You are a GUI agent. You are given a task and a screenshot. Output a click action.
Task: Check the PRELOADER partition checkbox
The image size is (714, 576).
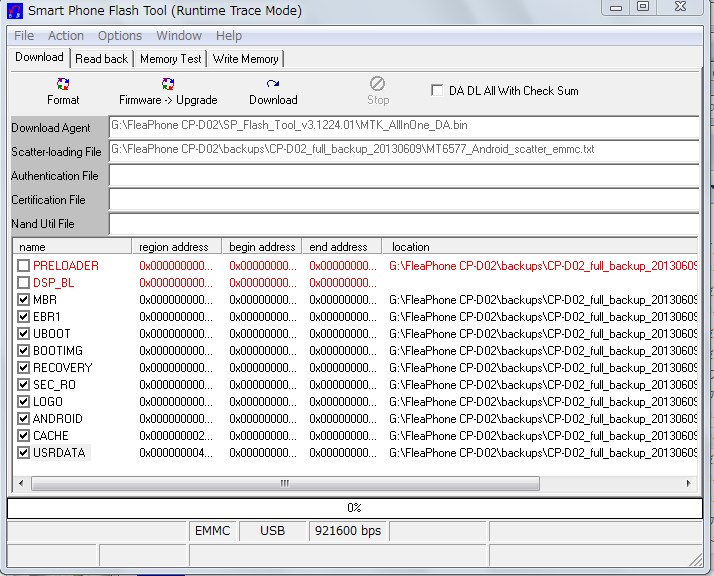24,266
